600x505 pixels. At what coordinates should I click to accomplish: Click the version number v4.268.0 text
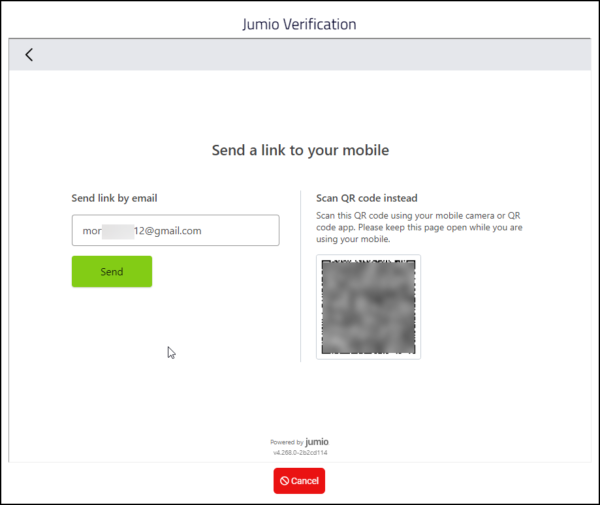coord(300,453)
